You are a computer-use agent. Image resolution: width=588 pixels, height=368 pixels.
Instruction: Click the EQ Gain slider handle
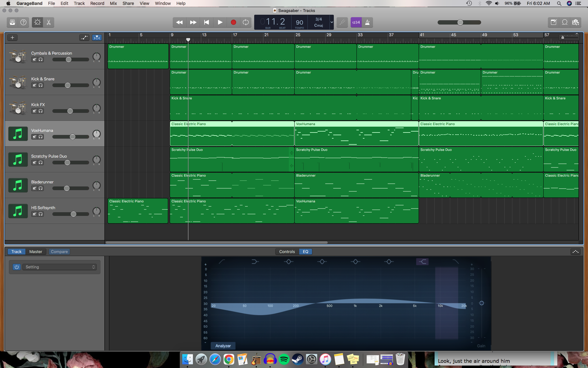coord(481,303)
